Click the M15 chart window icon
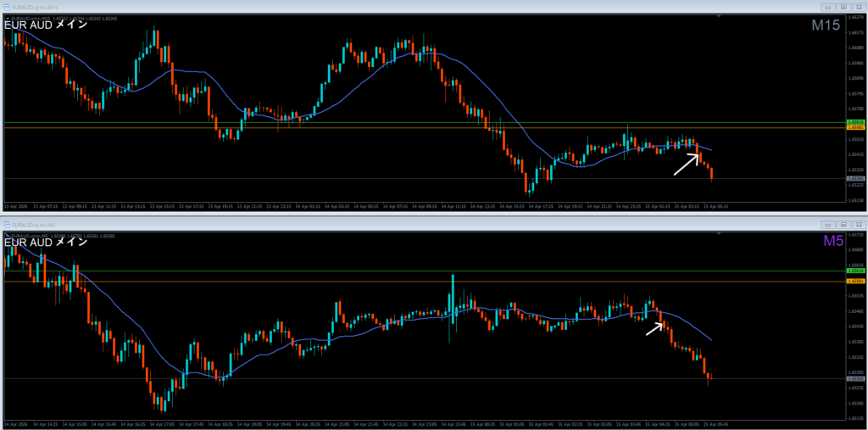868x430 pixels. tap(7, 7)
